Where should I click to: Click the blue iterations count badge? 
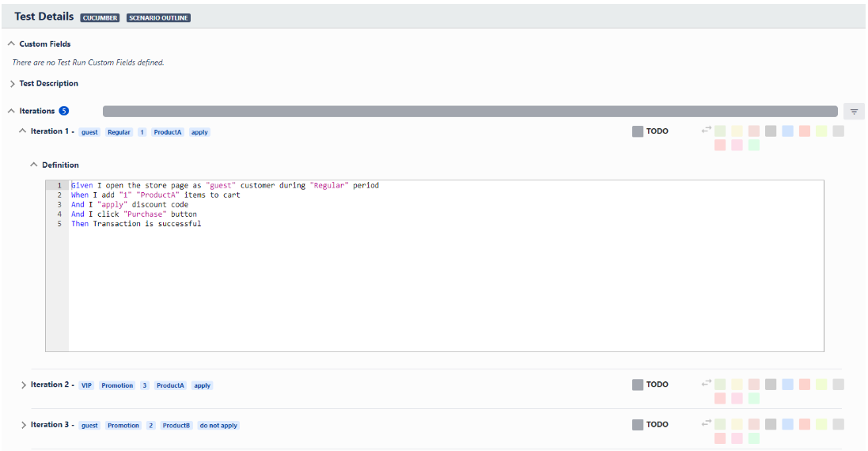(64, 111)
